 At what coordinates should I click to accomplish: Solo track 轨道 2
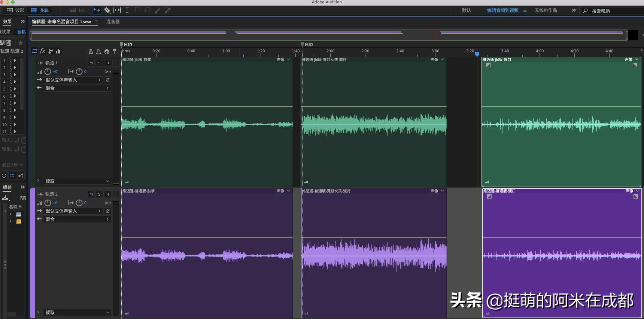(99, 194)
